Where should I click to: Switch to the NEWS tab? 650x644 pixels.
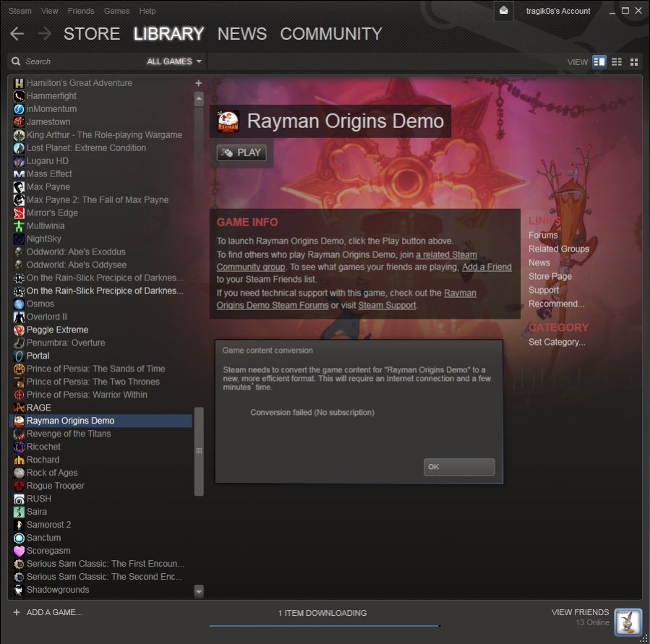242,33
